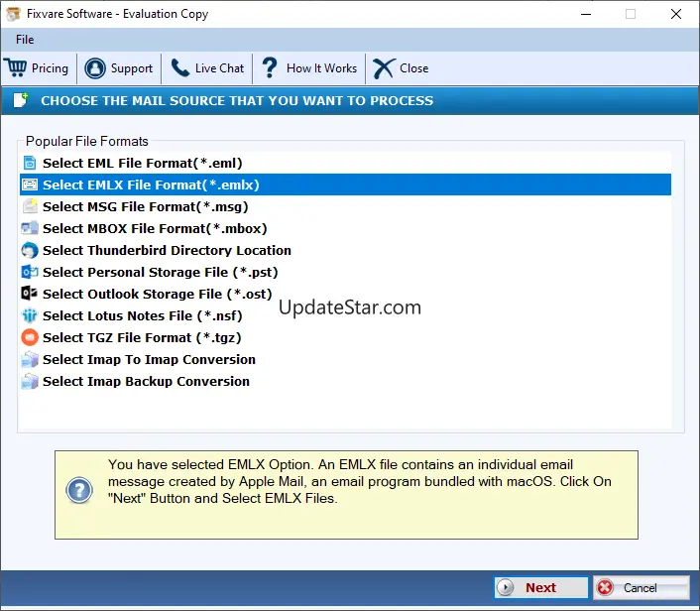Viewport: 700px width, 611px height.
Task: Click the Thunderbird icon in the format list
Action: (x=30, y=250)
